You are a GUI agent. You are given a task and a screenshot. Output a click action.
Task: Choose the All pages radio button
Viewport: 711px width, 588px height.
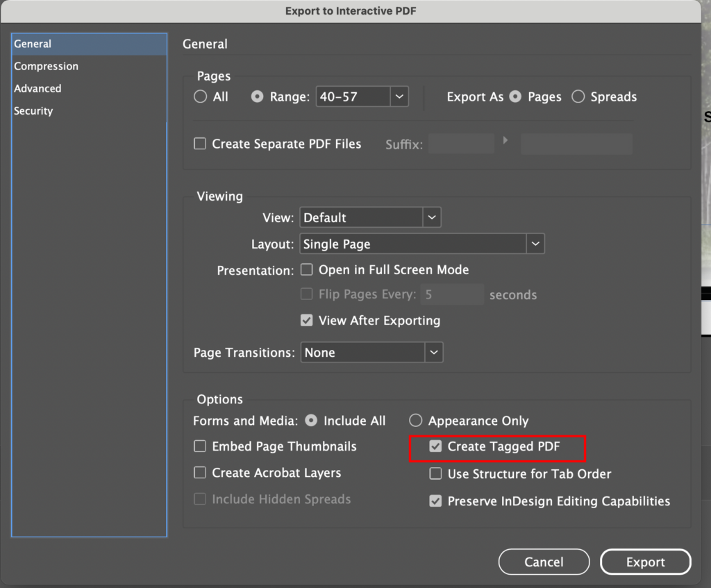pyautogui.click(x=201, y=97)
